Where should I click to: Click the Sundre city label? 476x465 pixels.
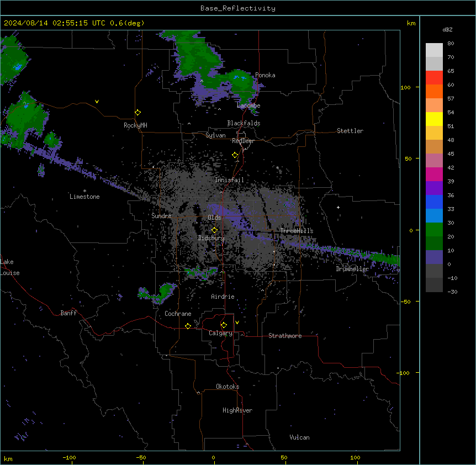pyautogui.click(x=161, y=216)
